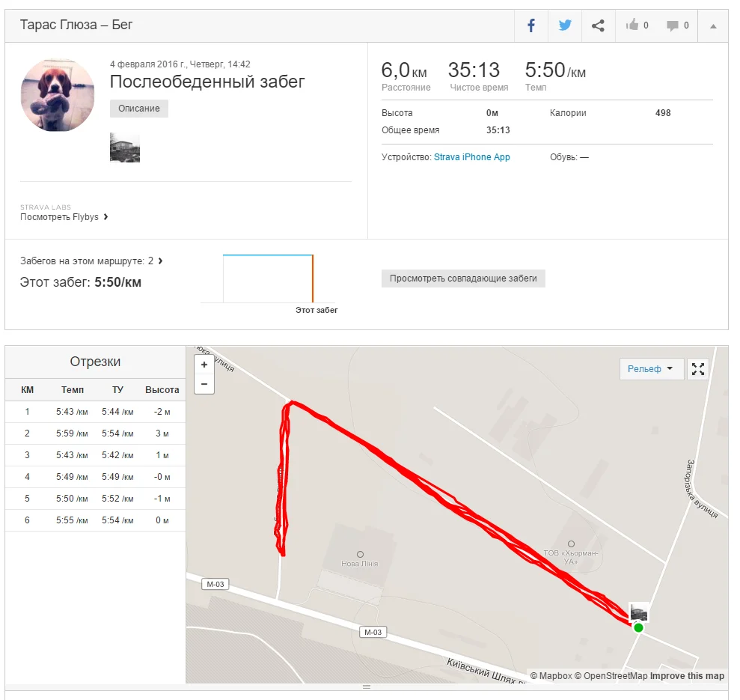Click the green start marker on the map
This screenshot has width=740, height=700.
[638, 627]
